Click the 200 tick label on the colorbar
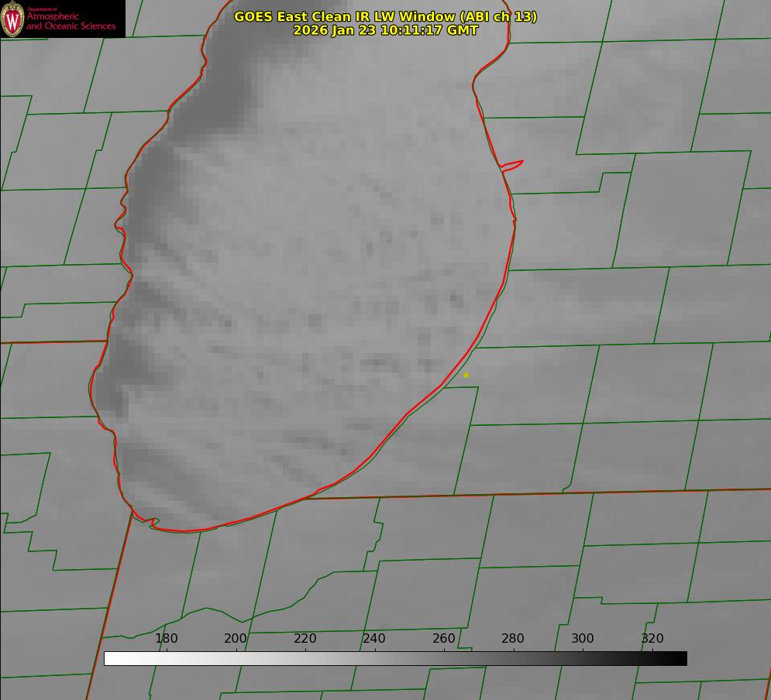This screenshot has height=700, width=771. 236,638
